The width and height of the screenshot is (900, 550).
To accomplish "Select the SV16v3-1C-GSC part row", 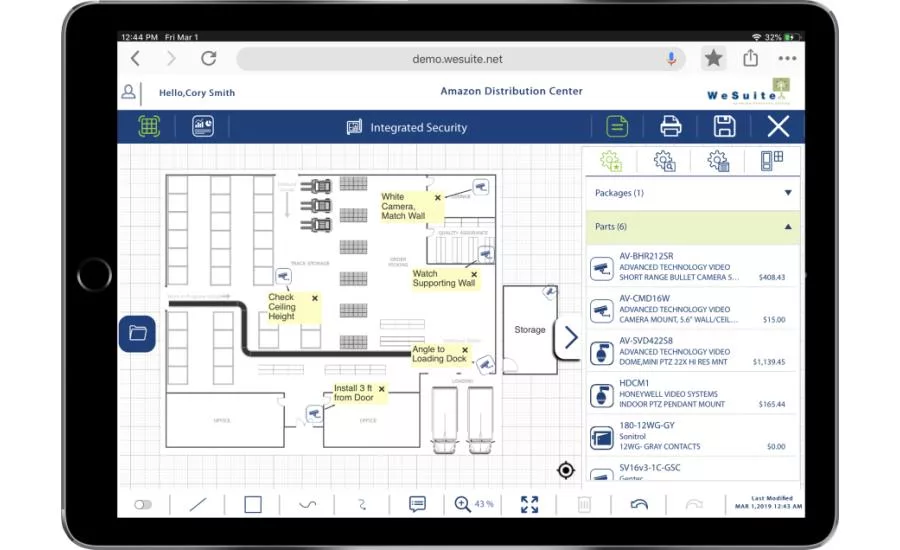I will (693, 471).
